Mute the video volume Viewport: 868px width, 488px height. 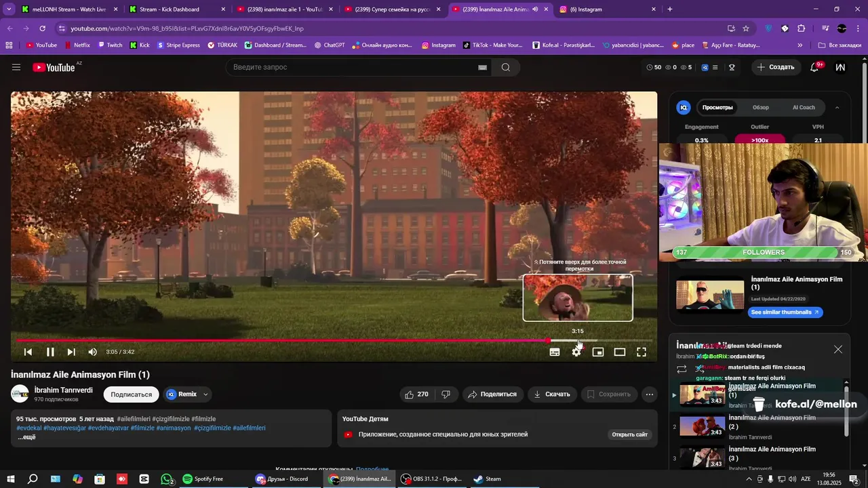pyautogui.click(x=93, y=352)
